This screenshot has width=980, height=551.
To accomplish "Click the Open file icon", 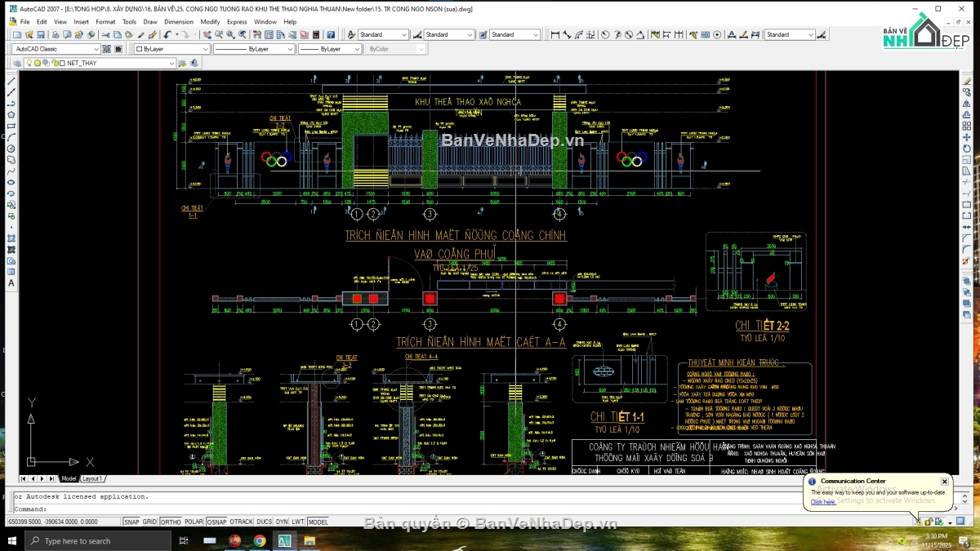I will 29,34.
